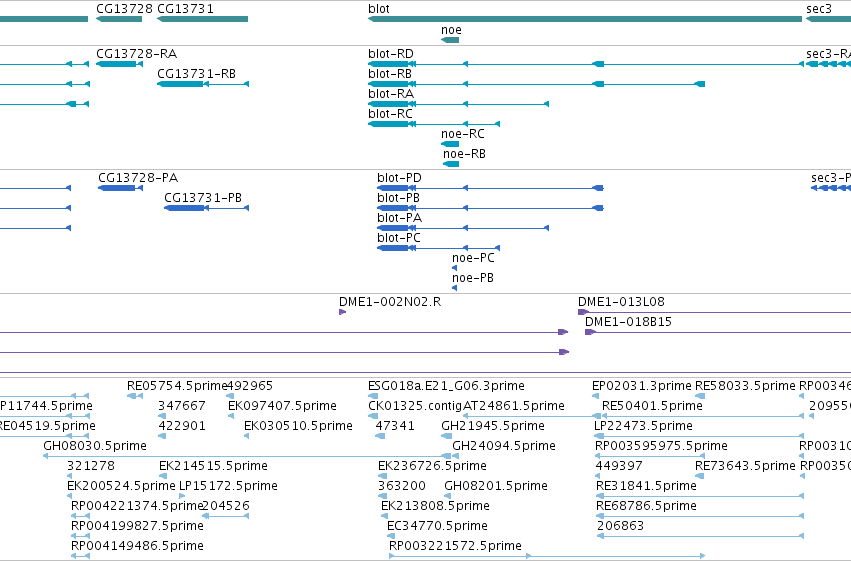Viewport: 851px width, 561px height.
Task: Select feature 422901
Action: (x=162, y=436)
